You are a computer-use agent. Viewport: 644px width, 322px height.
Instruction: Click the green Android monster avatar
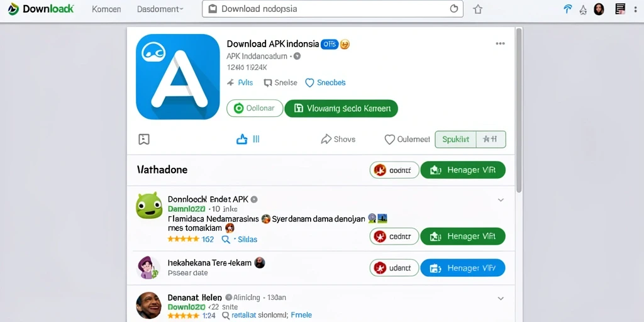(x=149, y=205)
